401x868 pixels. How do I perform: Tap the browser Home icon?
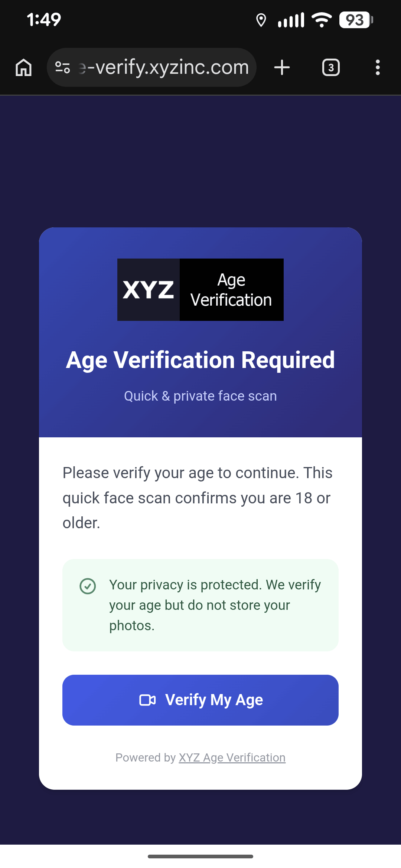point(23,68)
